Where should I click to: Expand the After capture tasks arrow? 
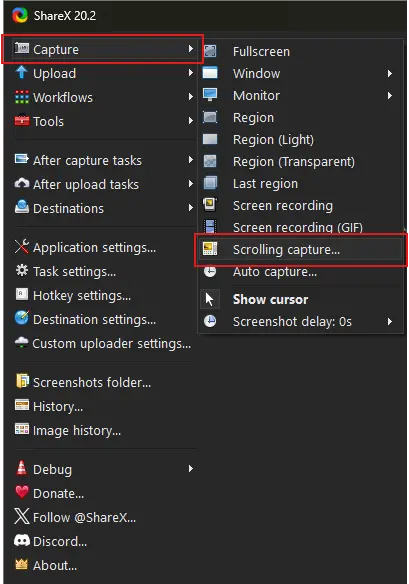coord(191,160)
